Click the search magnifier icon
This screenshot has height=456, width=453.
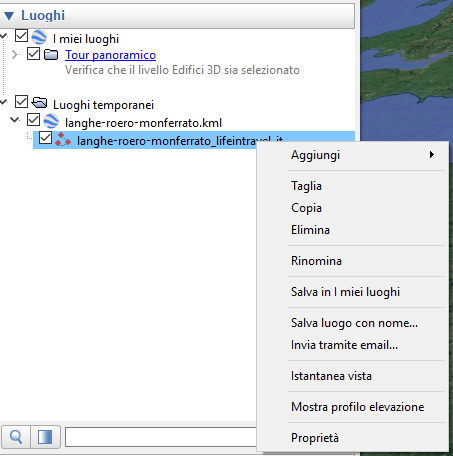pyautogui.click(x=16, y=437)
